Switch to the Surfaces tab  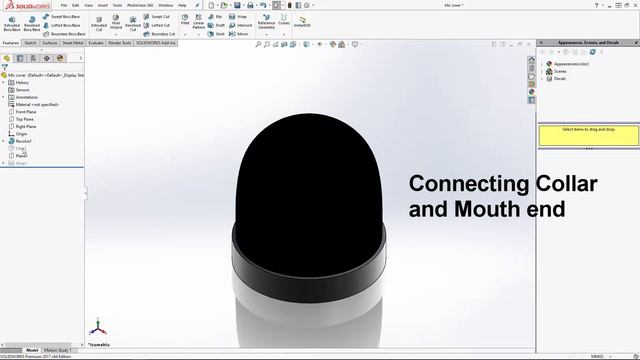pos(50,42)
